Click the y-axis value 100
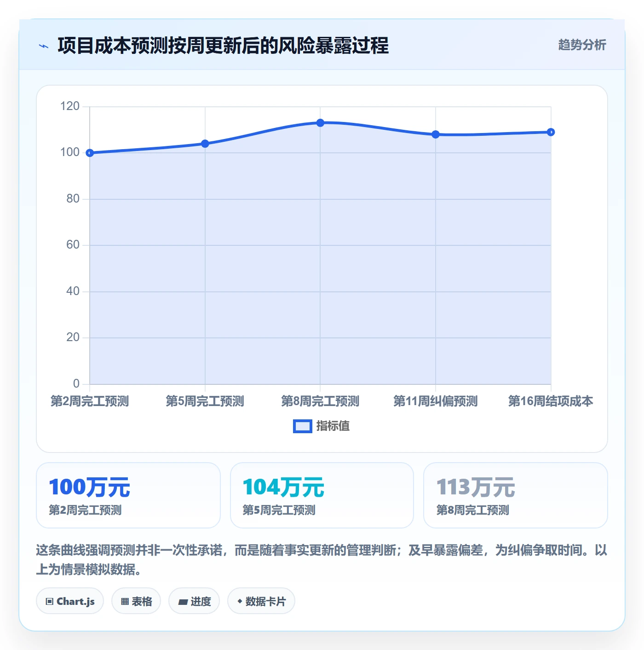Screen dimensions: 644x650 pyautogui.click(x=70, y=152)
